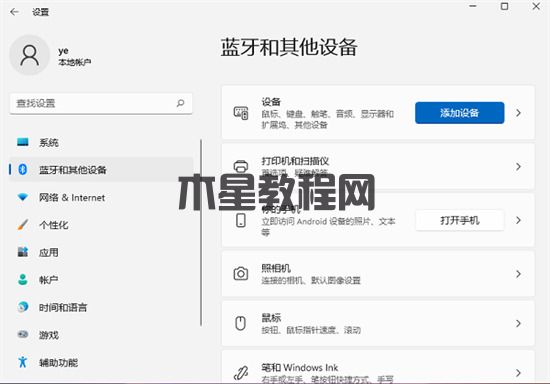This screenshot has width=550, height=384.
Task: Expand the 鼠标 row chevron
Action: point(518,323)
